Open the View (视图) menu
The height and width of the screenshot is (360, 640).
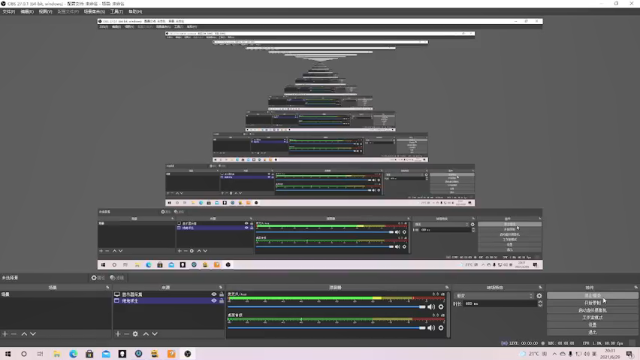tap(45, 11)
